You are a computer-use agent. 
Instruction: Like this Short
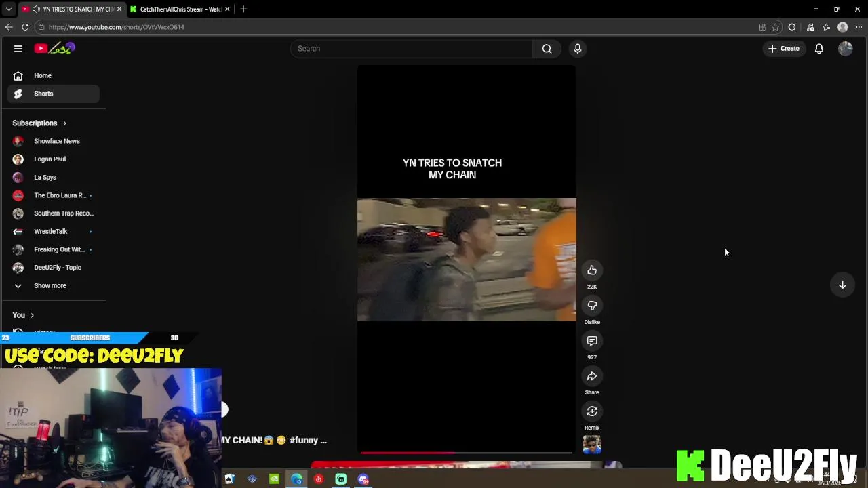592,270
